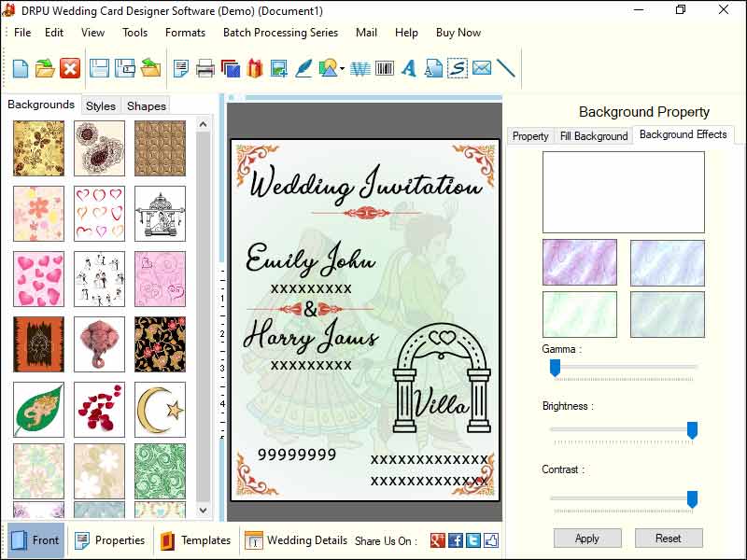
Task: Share the card on Facebook
Action: [x=455, y=540]
